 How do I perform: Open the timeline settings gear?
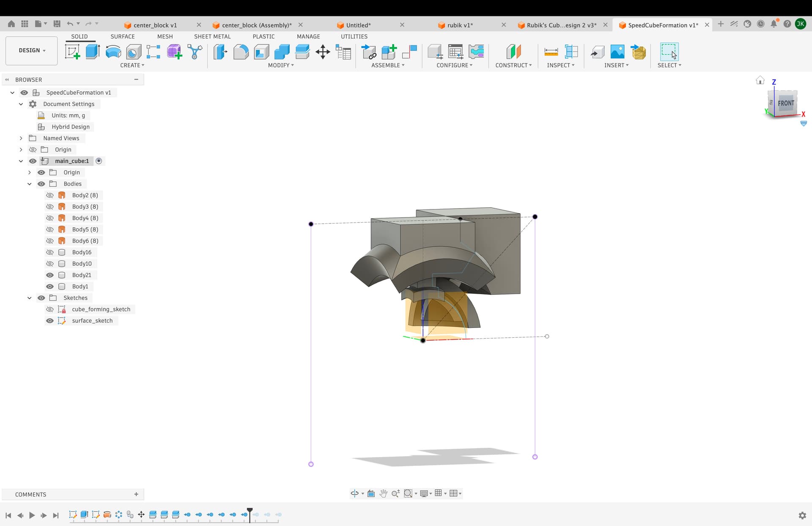click(x=802, y=515)
